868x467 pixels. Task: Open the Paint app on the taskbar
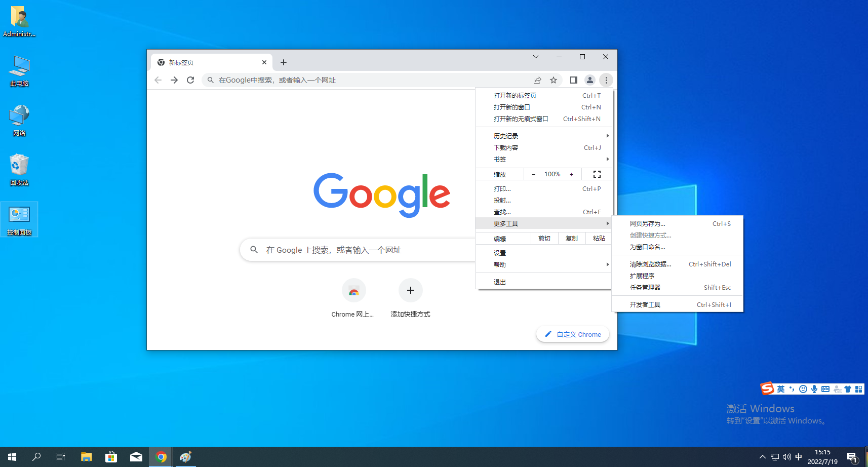185,457
